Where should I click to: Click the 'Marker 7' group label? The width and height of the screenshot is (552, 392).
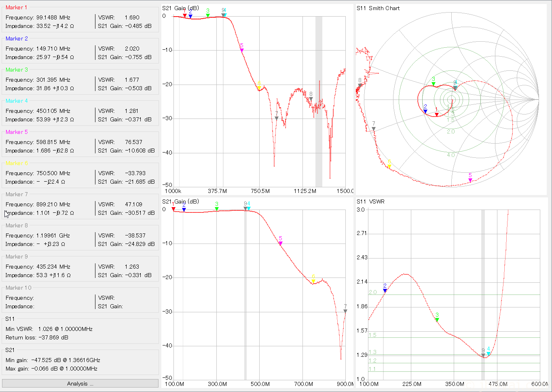click(x=17, y=194)
